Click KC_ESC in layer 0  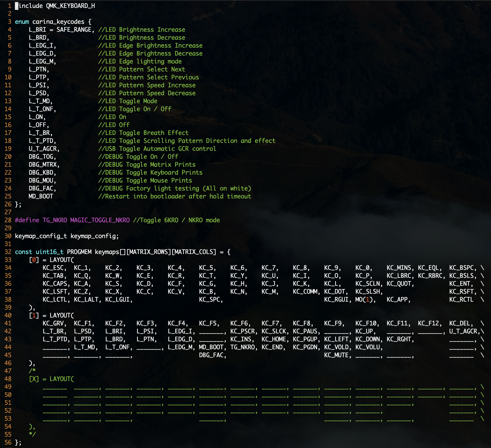pyautogui.click(x=53, y=268)
